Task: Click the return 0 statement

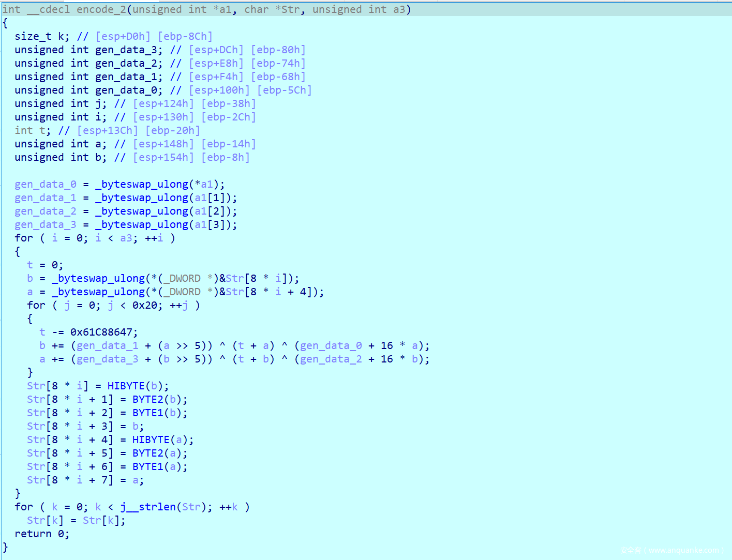Action: click(x=41, y=534)
